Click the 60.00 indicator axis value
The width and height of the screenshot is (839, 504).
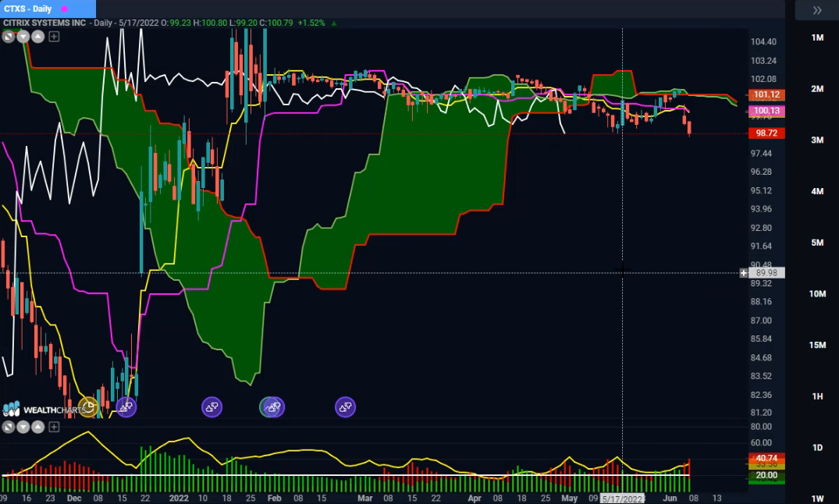(761, 442)
